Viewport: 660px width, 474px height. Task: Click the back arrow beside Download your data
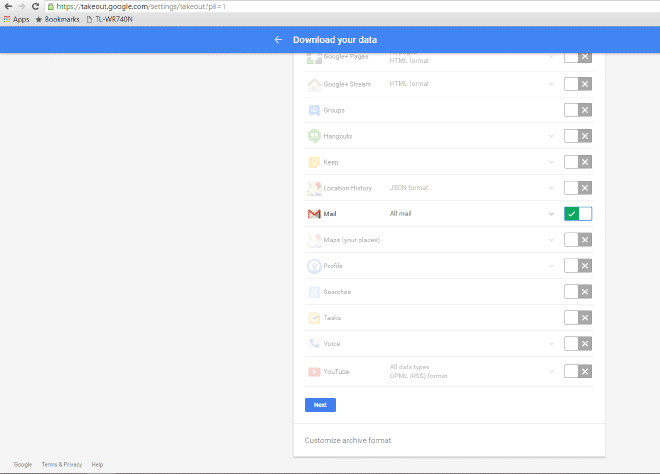click(278, 40)
